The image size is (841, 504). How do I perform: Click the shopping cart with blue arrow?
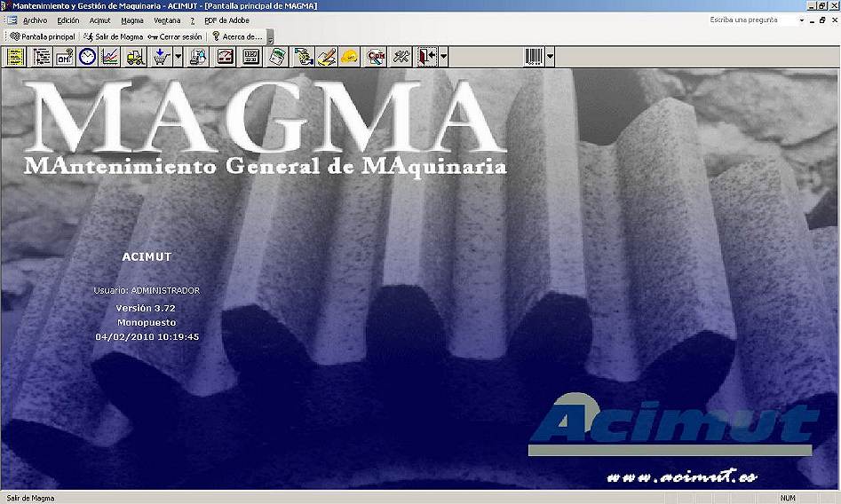click(x=161, y=56)
